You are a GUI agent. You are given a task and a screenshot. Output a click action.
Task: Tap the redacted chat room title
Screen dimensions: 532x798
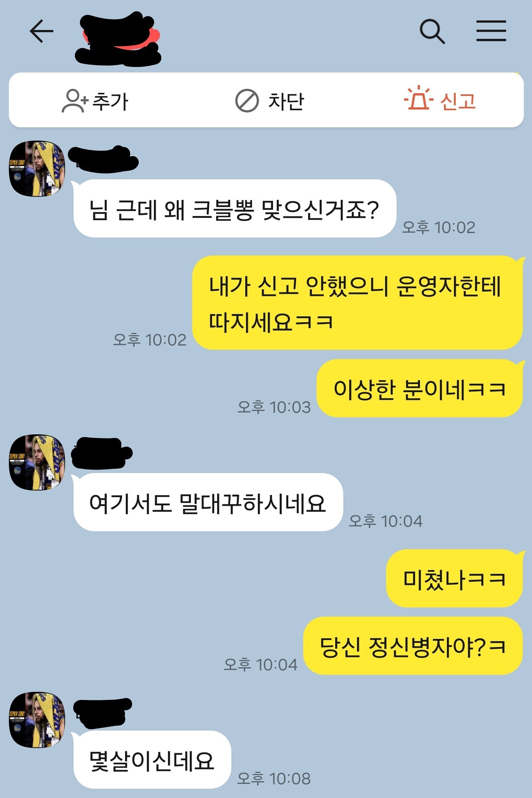pos(118,39)
